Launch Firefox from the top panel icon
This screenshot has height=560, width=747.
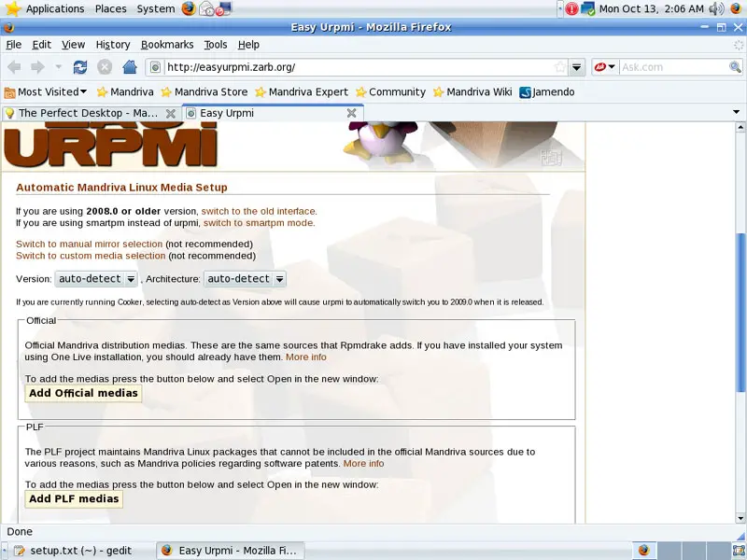(x=189, y=8)
